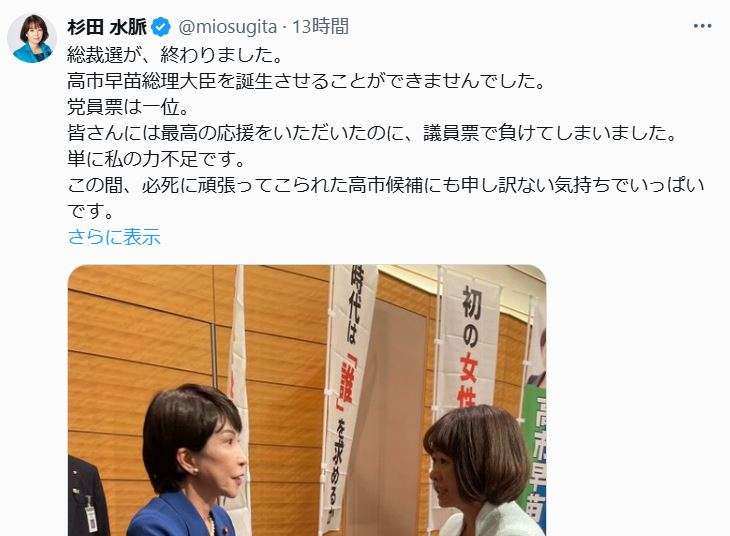Expand the tweet with さらに表示
This screenshot has height=536, width=730.
click(114, 237)
